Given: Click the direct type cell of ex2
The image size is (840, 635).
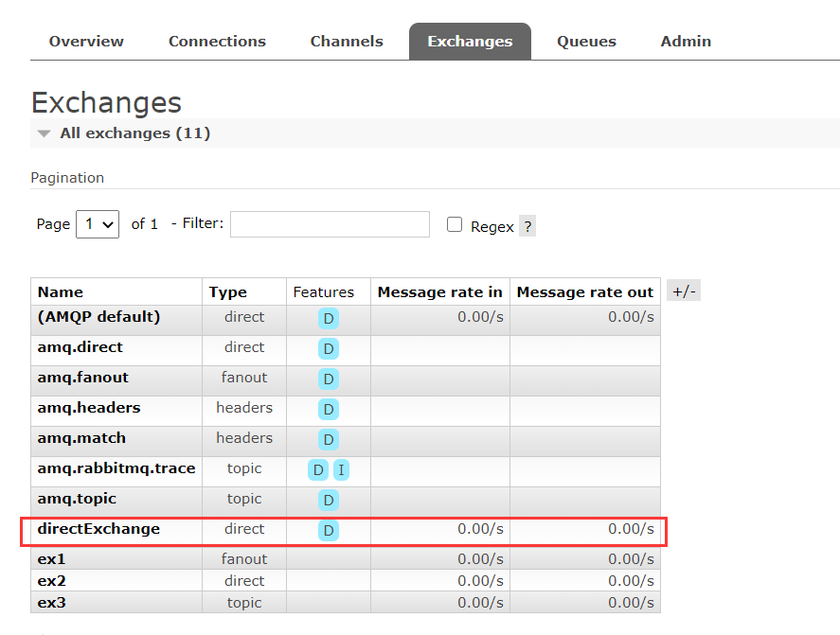Looking at the screenshot, I should (x=244, y=581).
